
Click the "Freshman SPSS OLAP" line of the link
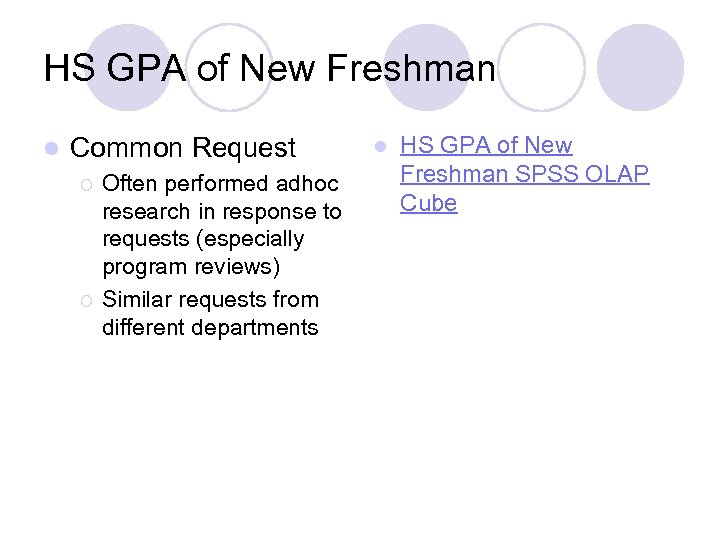pos(524,175)
